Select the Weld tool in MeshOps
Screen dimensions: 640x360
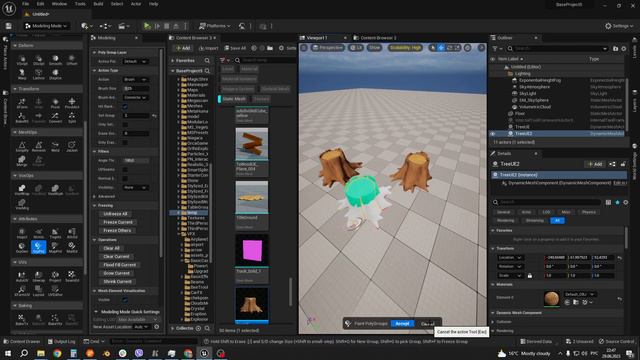(x=55, y=147)
